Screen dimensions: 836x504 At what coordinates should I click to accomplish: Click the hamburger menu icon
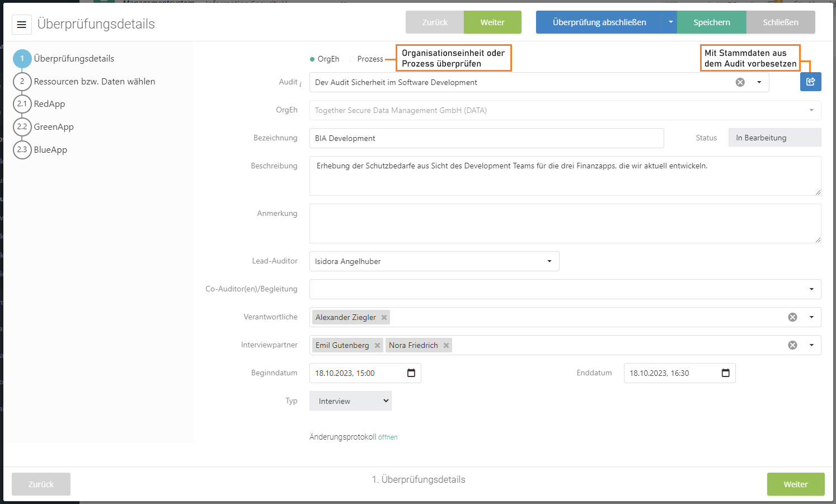point(22,25)
